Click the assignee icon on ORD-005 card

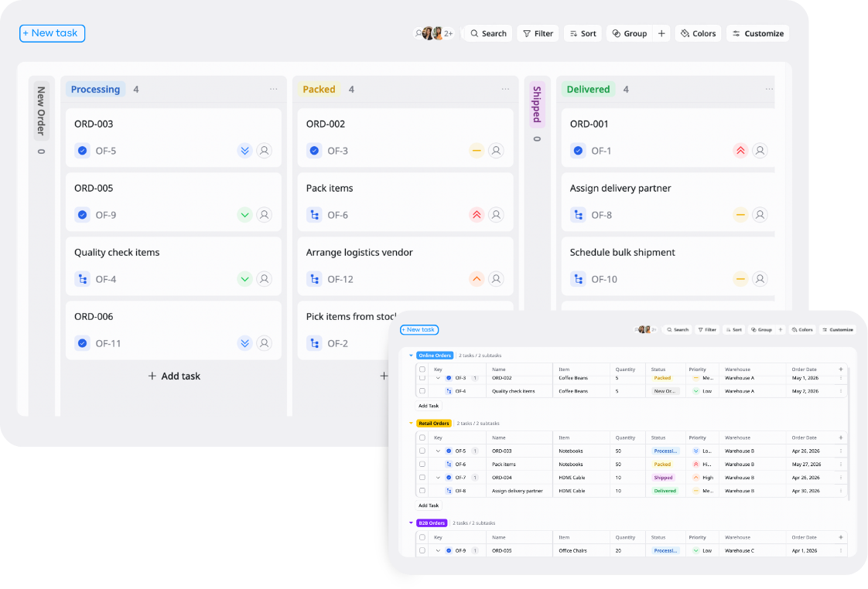point(265,215)
